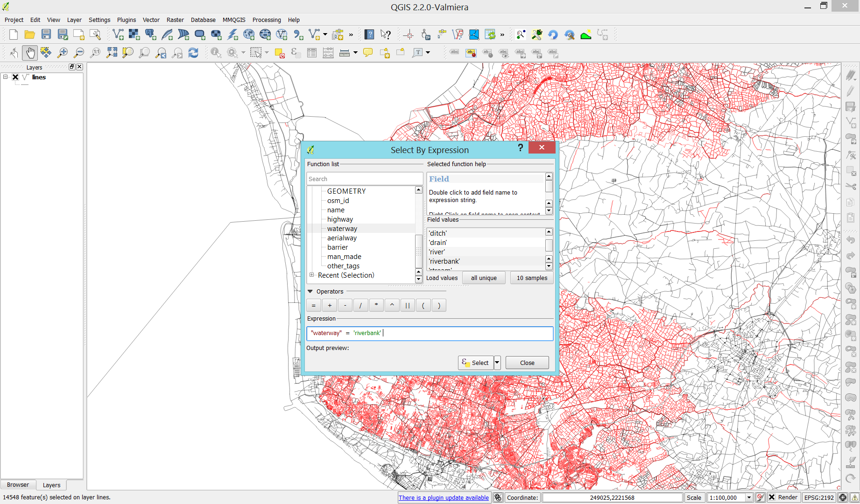Click the 'all unique' button

[x=484, y=278]
